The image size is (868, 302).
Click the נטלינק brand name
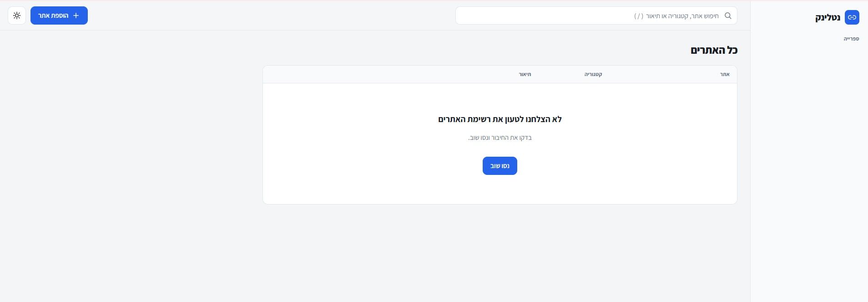tap(828, 18)
